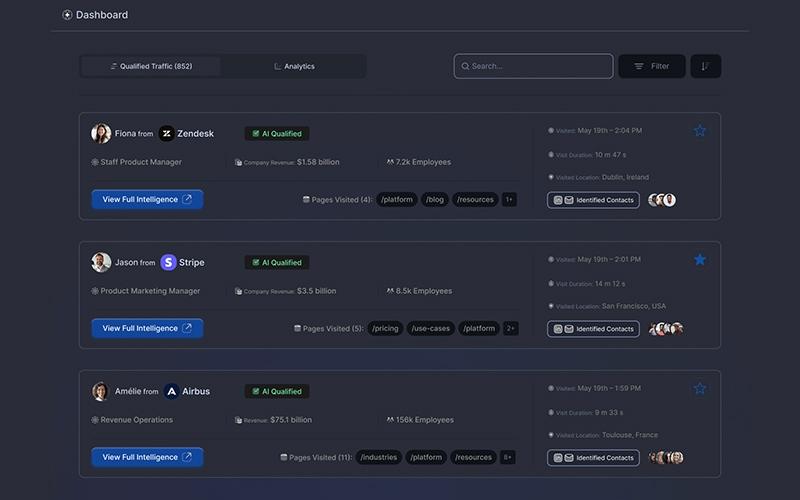This screenshot has height=500, width=800.
Task: Open the Analytics tab
Action: click(294, 66)
